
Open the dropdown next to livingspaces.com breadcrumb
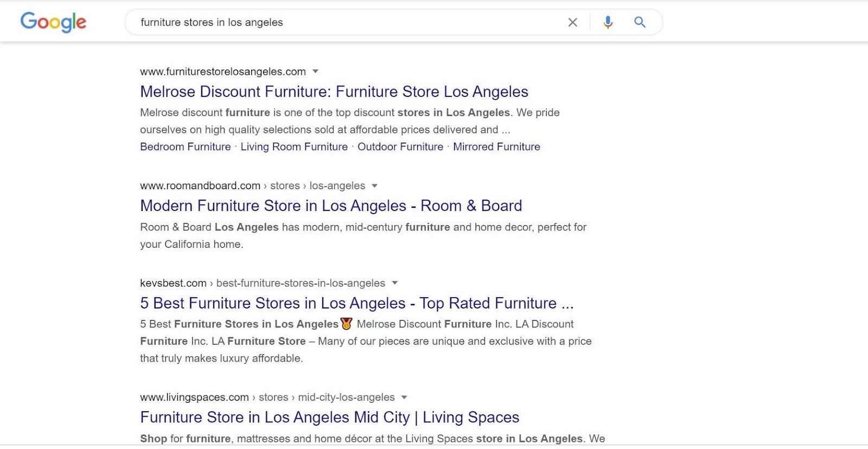[404, 397]
